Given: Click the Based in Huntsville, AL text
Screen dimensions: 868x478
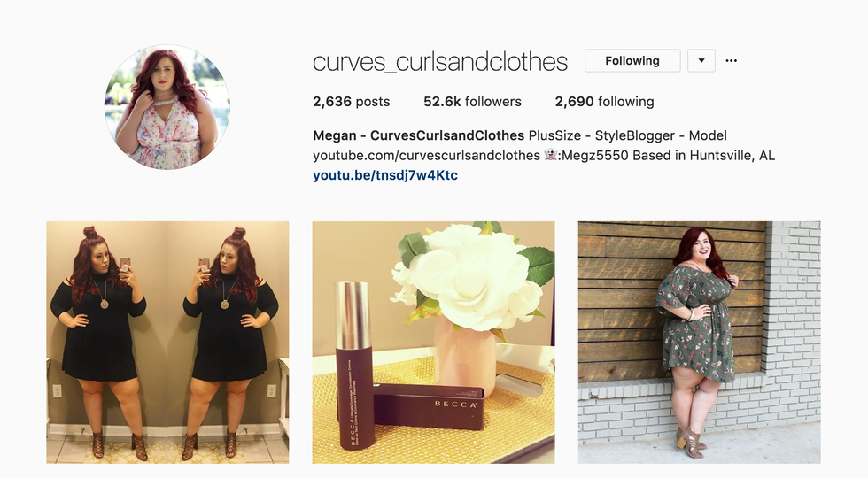Looking at the screenshot, I should click(703, 156).
